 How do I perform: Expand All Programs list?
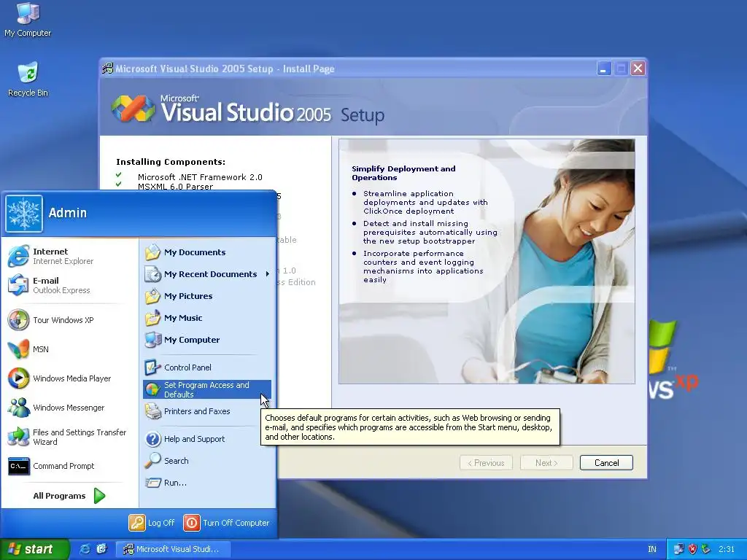(69, 496)
